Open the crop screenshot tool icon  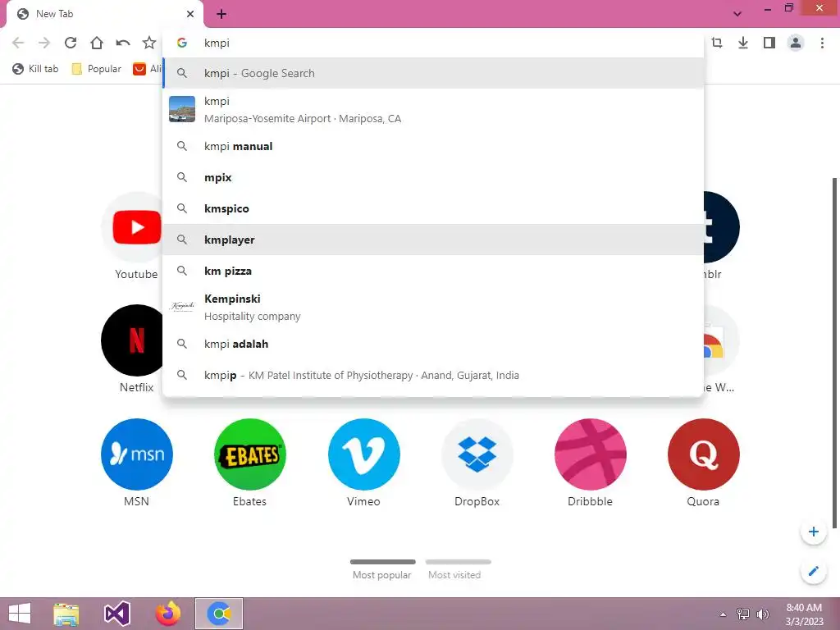coord(717,43)
